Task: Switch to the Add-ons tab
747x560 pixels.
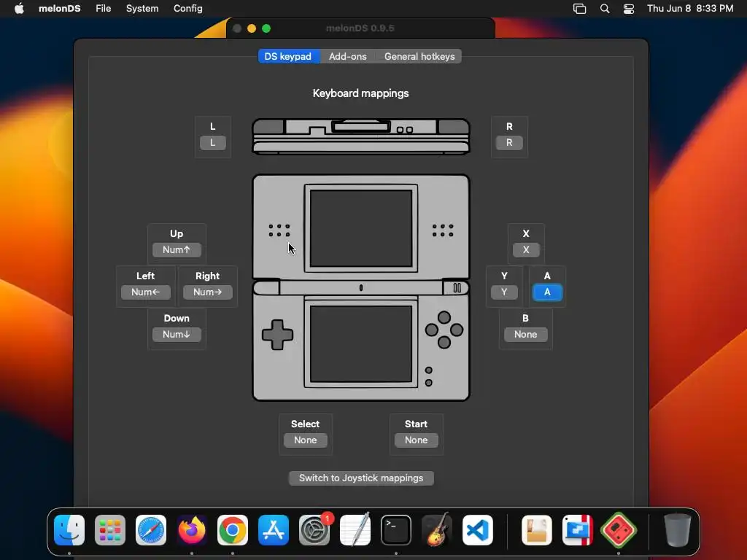Action: (x=348, y=57)
